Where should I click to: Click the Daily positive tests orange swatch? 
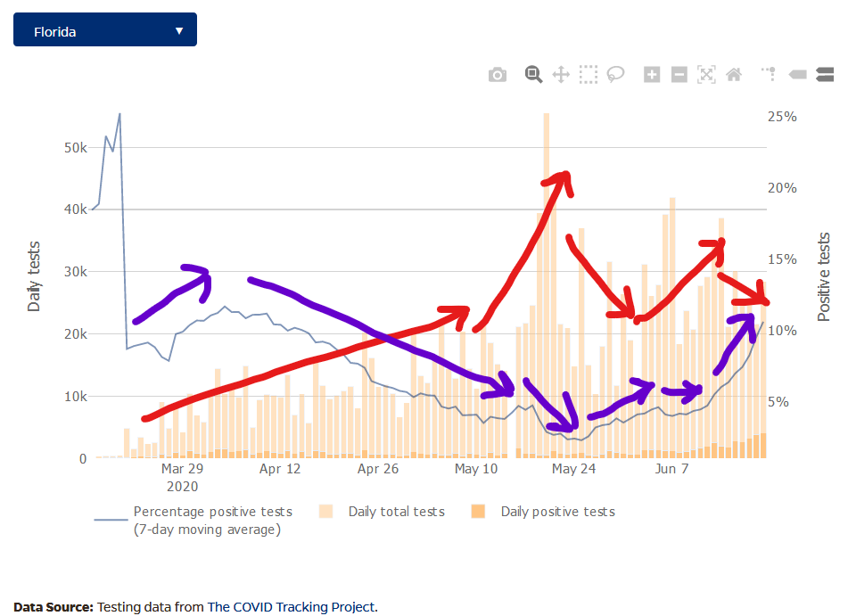point(479,512)
